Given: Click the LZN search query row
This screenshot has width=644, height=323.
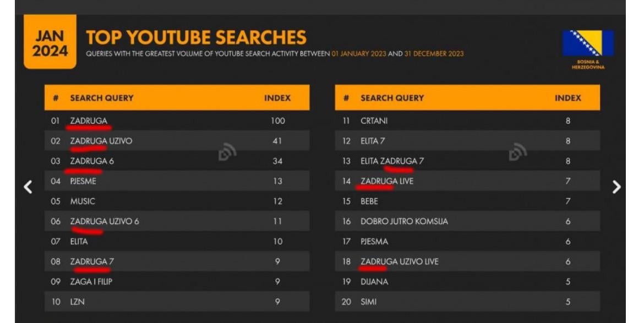Looking at the screenshot, I should click(177, 302).
